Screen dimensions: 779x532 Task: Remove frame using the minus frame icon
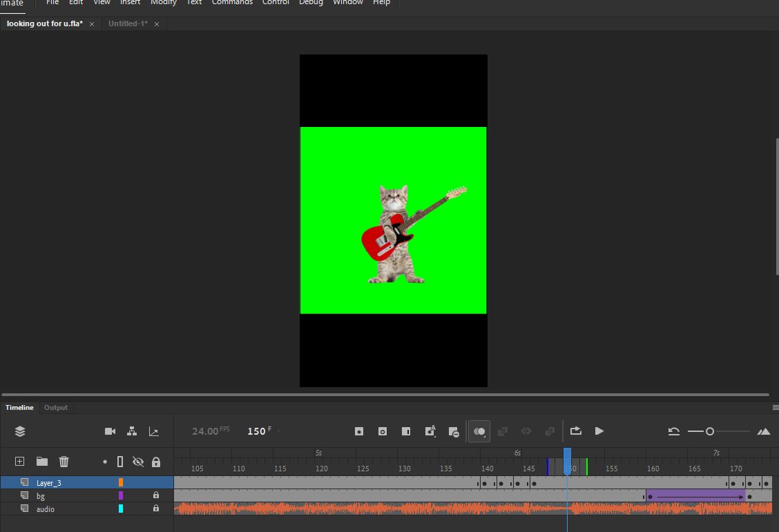tap(454, 432)
